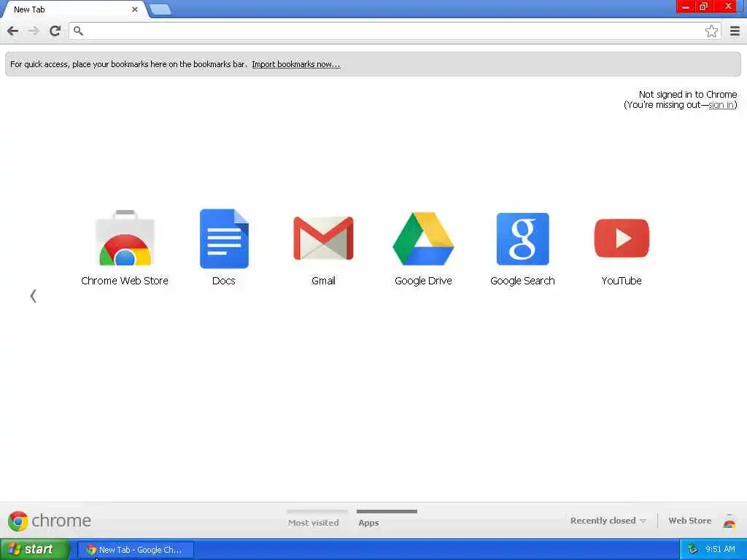747x560 pixels.
Task: Reload the current page
Action: coord(55,31)
